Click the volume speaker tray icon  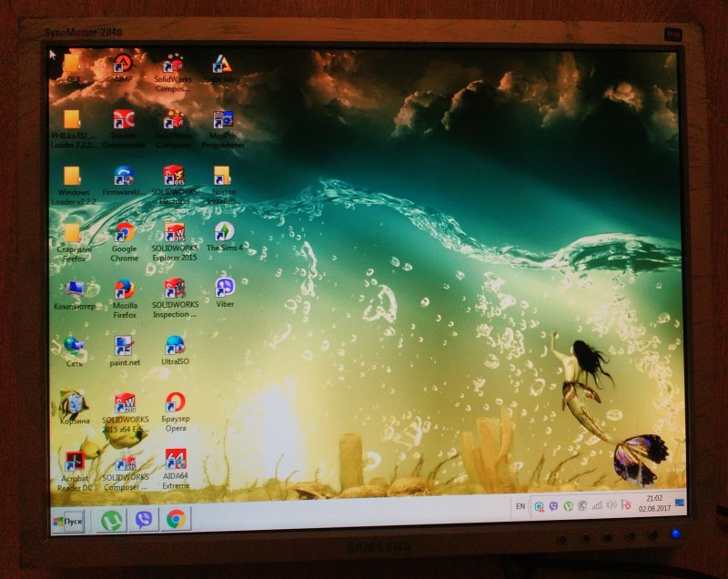612,505
